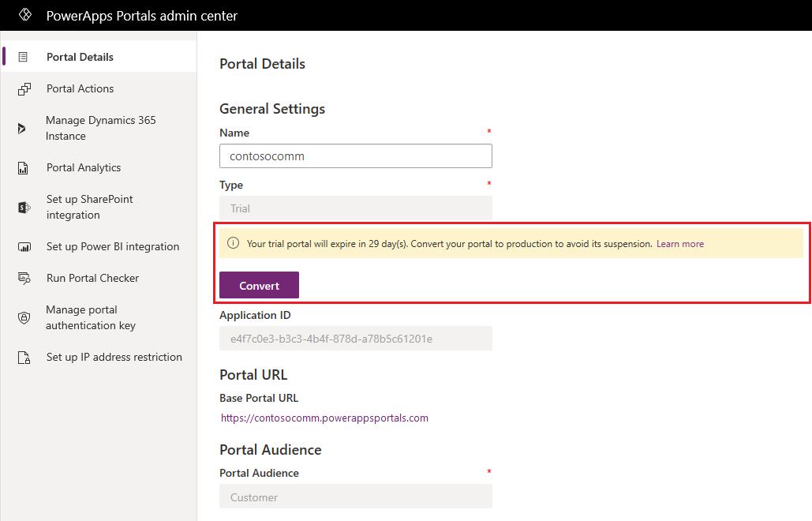Click the Portal Actions icon in the sidebar
This screenshot has height=521, width=812.
24,89
